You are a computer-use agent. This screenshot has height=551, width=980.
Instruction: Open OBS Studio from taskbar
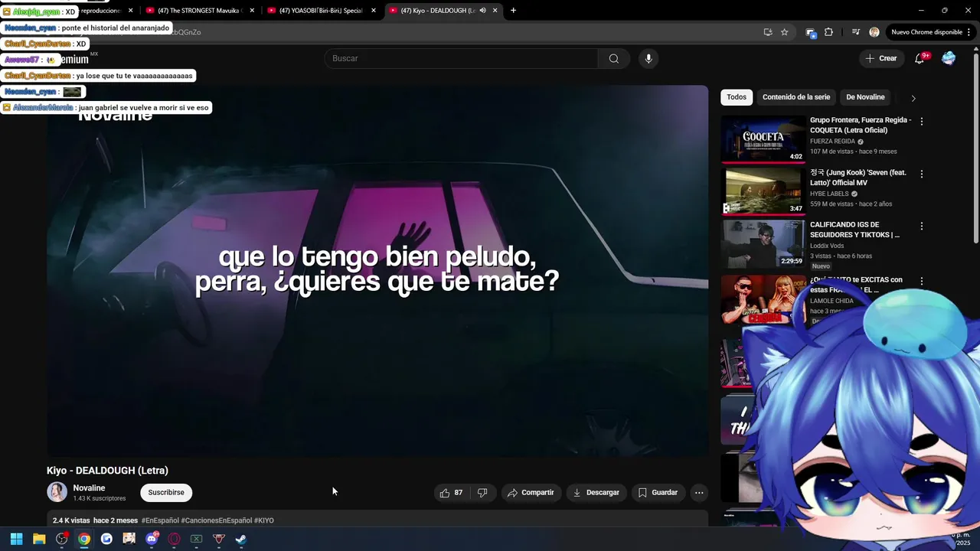pos(62,539)
